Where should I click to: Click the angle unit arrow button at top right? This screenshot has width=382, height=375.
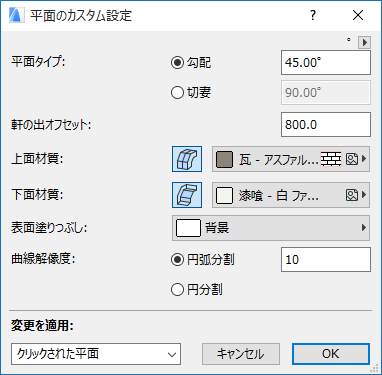pyautogui.click(x=364, y=43)
